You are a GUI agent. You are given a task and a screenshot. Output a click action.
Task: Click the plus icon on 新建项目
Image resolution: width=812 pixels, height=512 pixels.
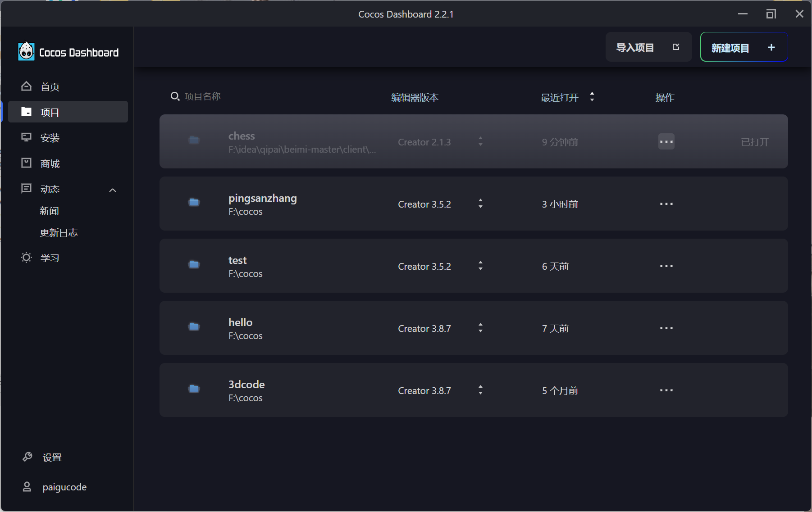click(x=771, y=47)
